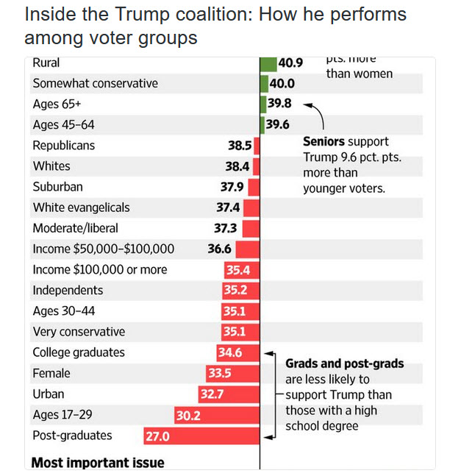Click the 'Very conservative' row label

coord(79,332)
